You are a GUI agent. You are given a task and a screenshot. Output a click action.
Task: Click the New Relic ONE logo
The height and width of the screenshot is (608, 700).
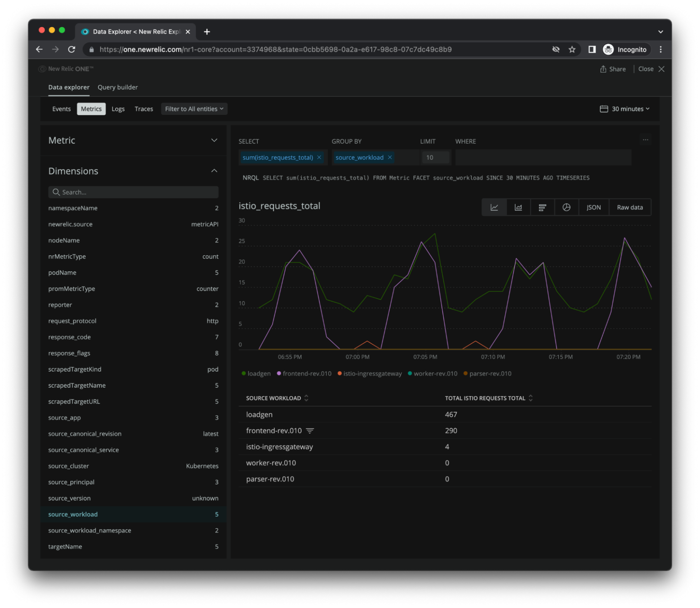pyautogui.click(x=42, y=69)
